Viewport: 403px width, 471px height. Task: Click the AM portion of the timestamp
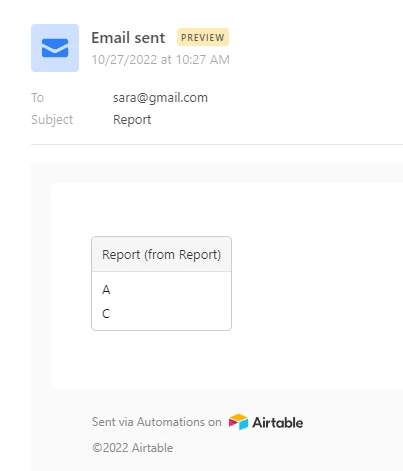[x=220, y=60]
